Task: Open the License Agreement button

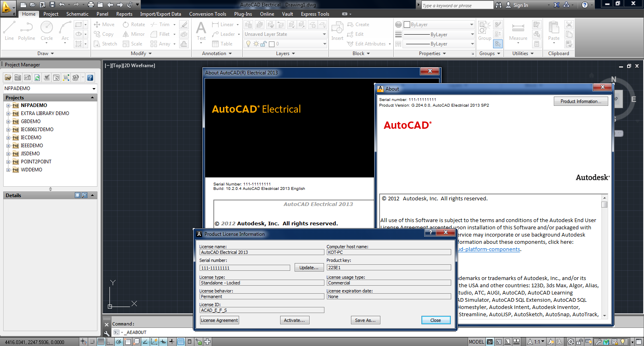Action: click(x=219, y=320)
